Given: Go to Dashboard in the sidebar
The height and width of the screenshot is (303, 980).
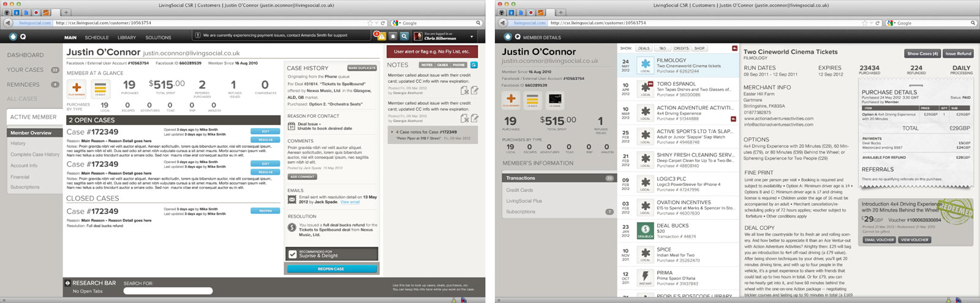Looking at the screenshot, I should click(x=25, y=55).
